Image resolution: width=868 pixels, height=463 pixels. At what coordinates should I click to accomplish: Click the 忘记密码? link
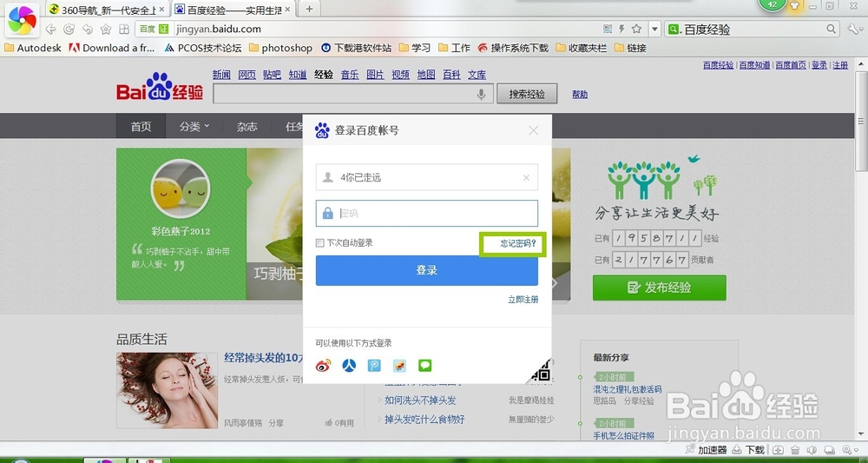(x=518, y=243)
